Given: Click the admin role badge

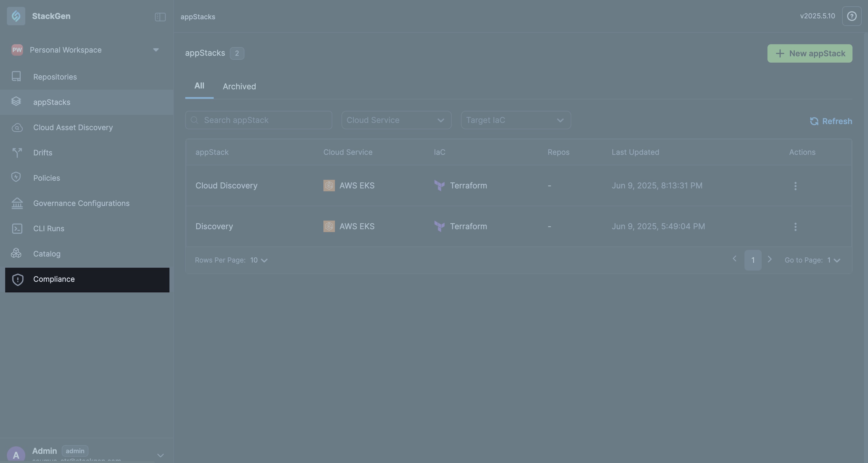Looking at the screenshot, I should pyautogui.click(x=75, y=451).
